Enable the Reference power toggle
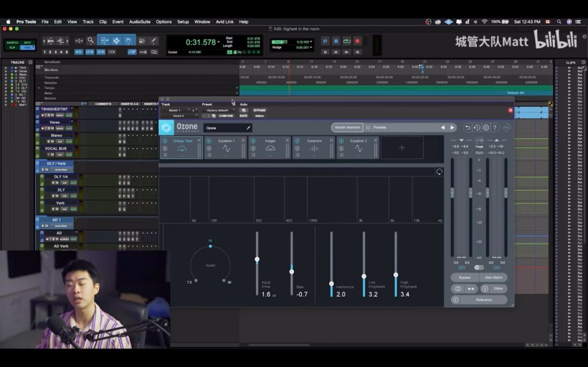The image size is (588, 367). (455, 300)
